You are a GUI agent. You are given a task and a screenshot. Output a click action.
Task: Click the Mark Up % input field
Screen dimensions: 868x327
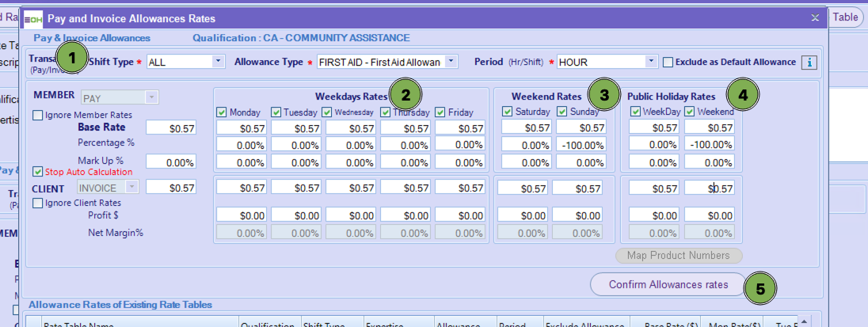tap(171, 162)
